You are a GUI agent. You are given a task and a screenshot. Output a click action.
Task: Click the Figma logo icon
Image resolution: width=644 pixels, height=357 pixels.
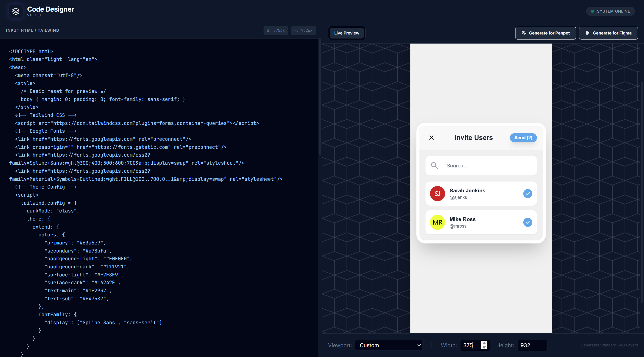587,33
